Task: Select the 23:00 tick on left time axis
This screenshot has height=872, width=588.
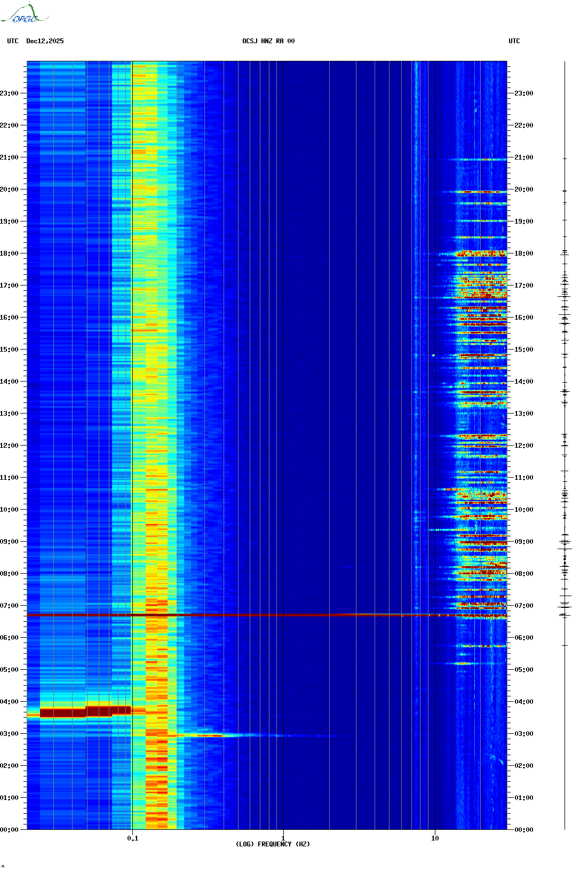Action: coord(10,93)
